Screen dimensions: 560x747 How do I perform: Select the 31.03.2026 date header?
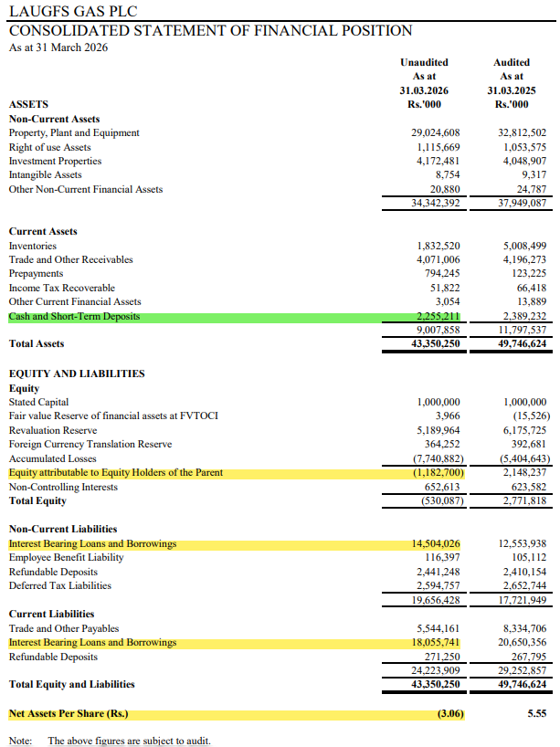pyautogui.click(x=424, y=90)
